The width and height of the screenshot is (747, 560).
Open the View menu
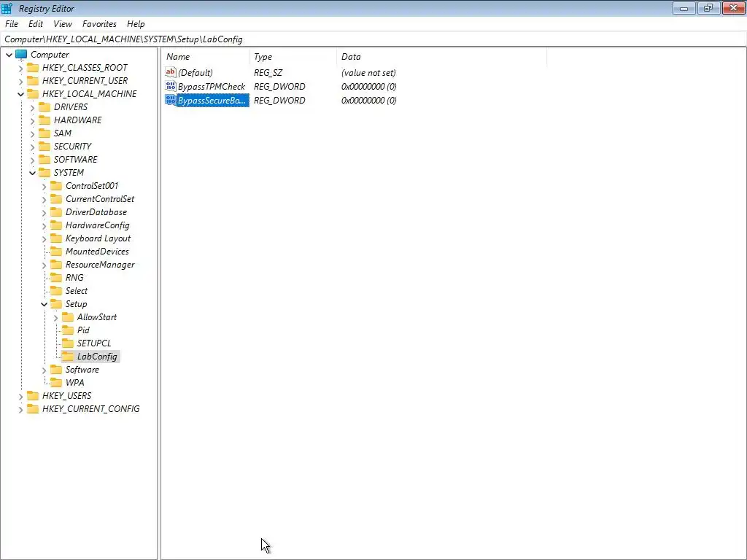coord(63,24)
